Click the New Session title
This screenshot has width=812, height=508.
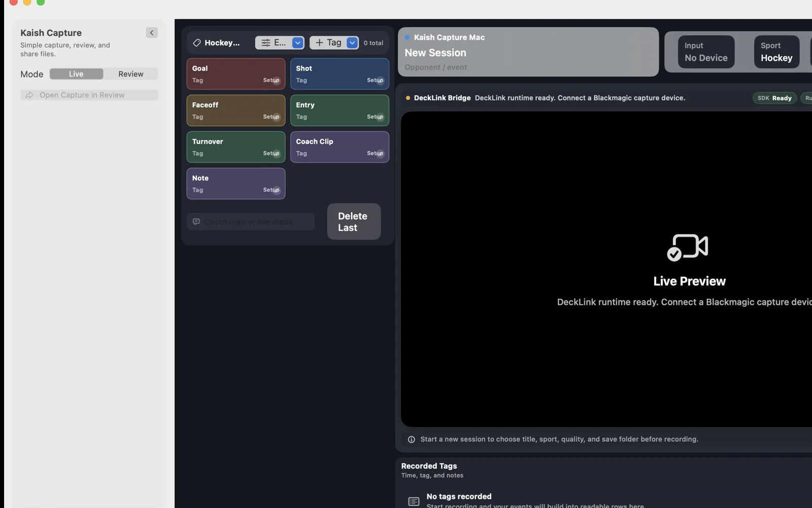click(435, 53)
